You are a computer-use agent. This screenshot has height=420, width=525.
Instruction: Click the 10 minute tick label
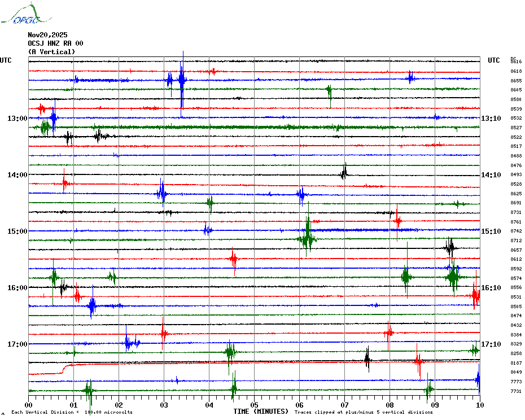coord(480,405)
